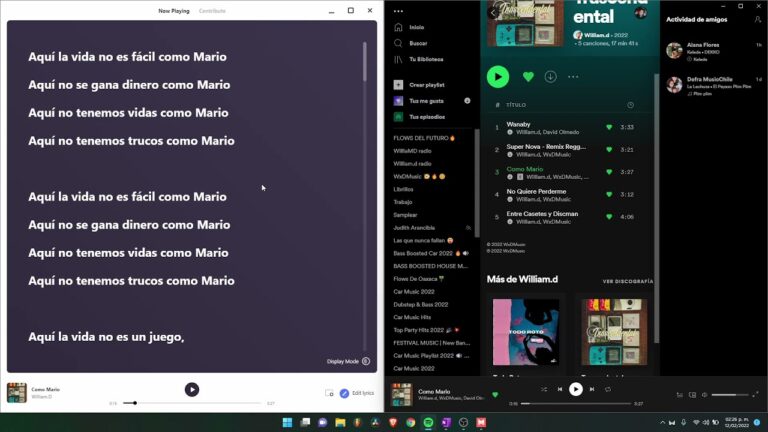Download the album with the arrow icon
Screen dimensions: 768x432
pos(551,77)
